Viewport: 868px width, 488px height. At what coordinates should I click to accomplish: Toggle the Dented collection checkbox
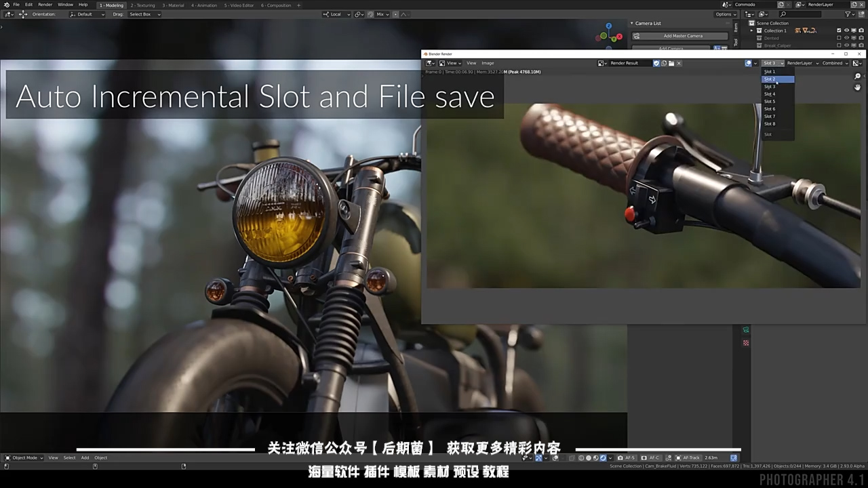click(839, 38)
